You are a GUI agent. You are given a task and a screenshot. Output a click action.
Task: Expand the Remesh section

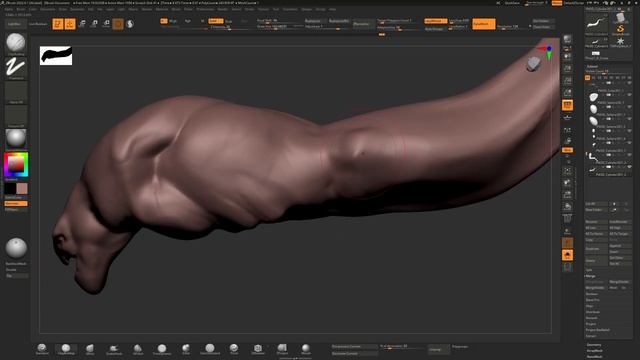(591, 318)
